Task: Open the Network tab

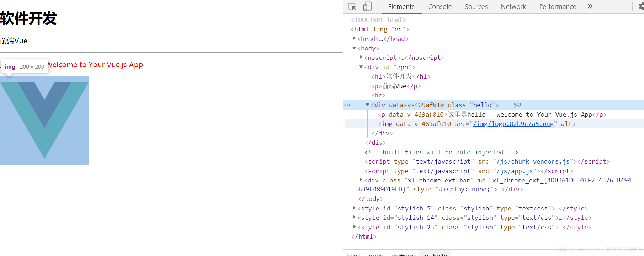Action: 513,6
